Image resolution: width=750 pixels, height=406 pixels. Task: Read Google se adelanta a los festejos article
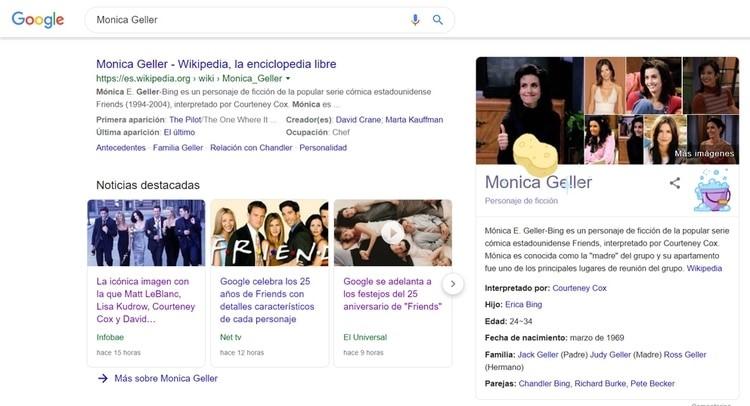pos(392,294)
